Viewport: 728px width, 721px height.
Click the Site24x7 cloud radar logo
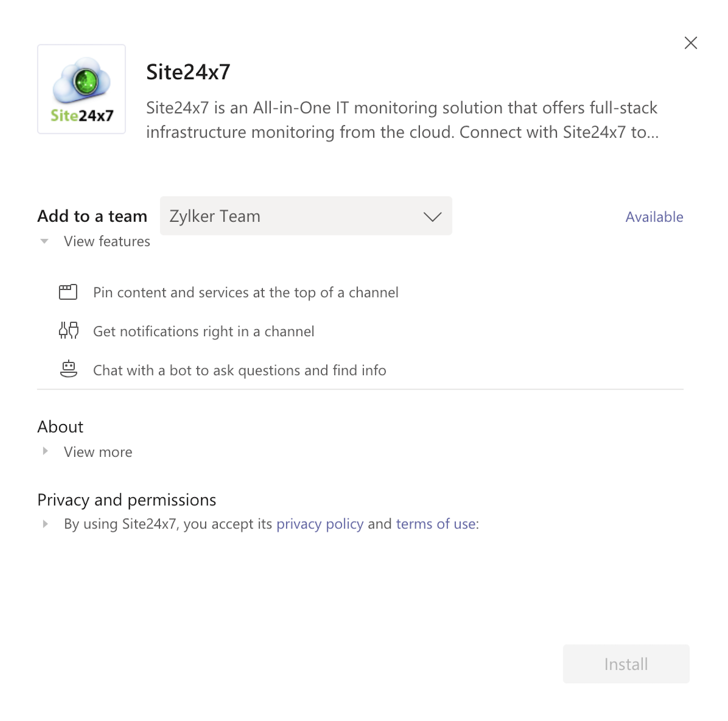(x=81, y=89)
